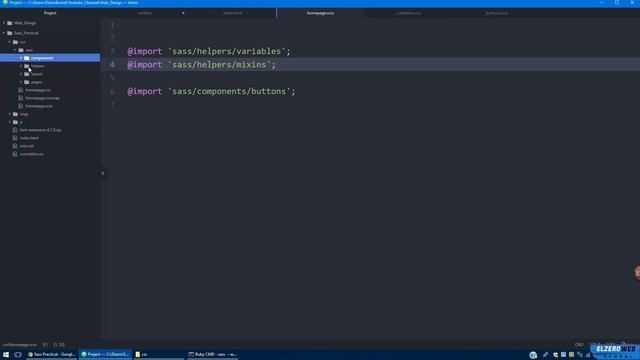Click the helpers folder icon

point(27,66)
